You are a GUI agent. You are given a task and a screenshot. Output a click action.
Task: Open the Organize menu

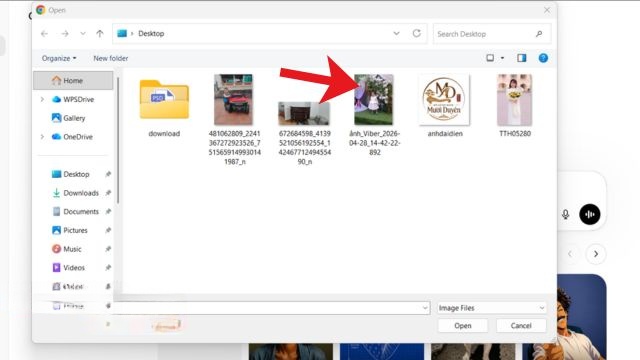(x=59, y=58)
